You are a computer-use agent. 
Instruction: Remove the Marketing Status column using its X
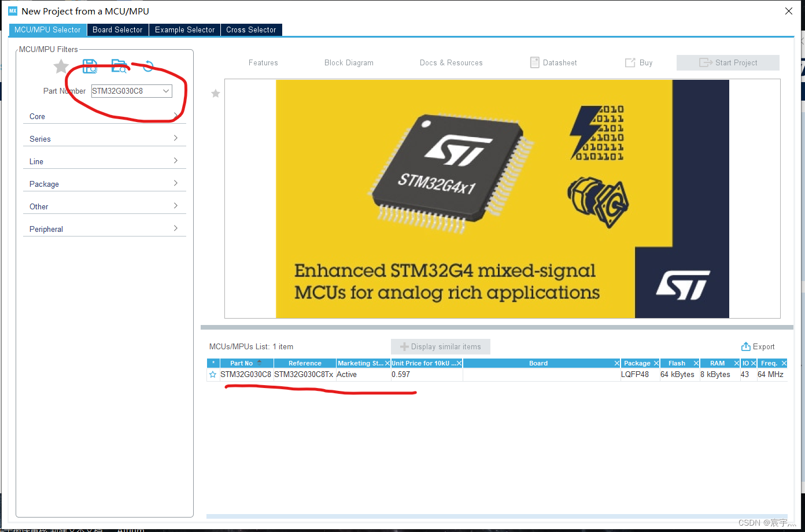(387, 363)
